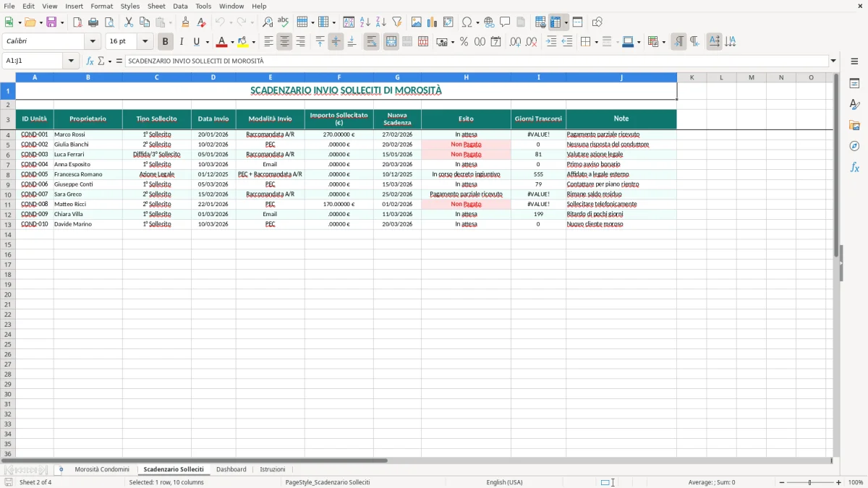Viewport: 868px width, 488px height.
Task: Click the Cut scissors icon
Action: [129, 22]
